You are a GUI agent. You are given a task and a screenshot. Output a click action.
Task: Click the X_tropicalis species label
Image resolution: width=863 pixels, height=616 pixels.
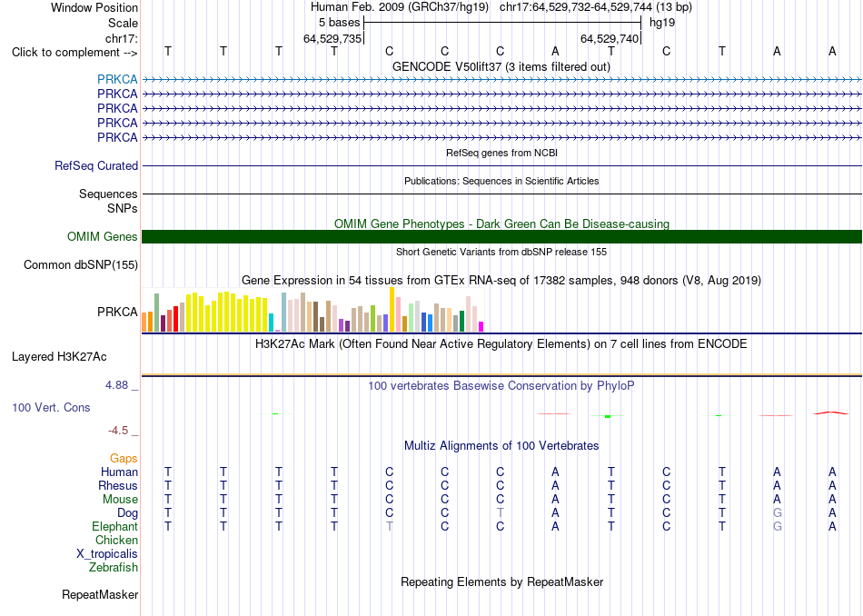pyautogui.click(x=107, y=554)
